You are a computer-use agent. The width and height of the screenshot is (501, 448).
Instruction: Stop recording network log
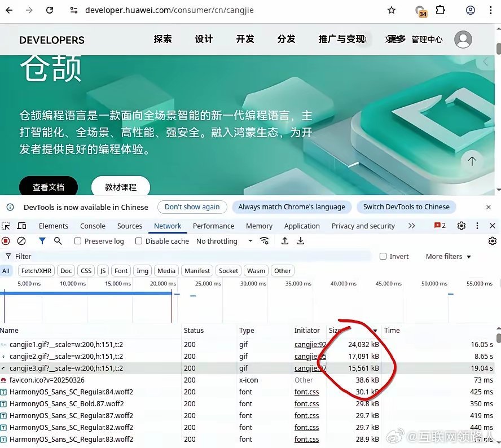pos(6,241)
